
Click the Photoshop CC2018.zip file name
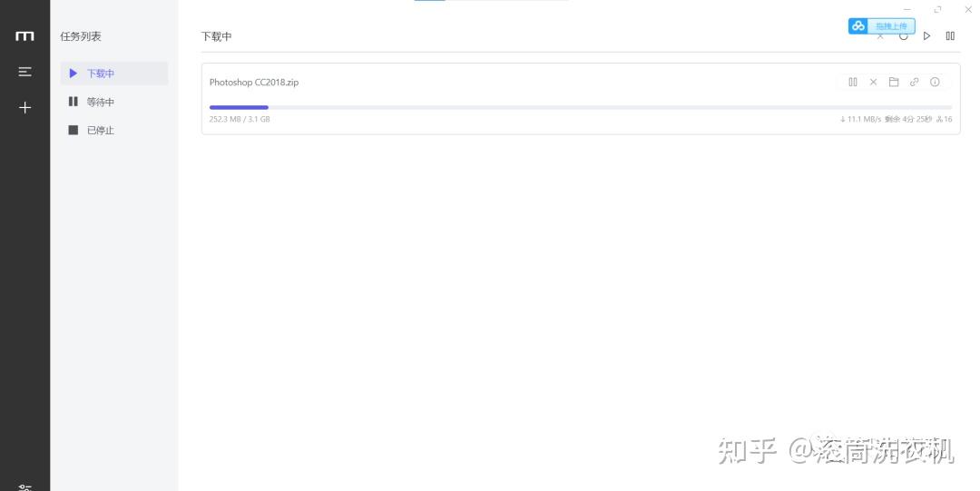pos(254,82)
